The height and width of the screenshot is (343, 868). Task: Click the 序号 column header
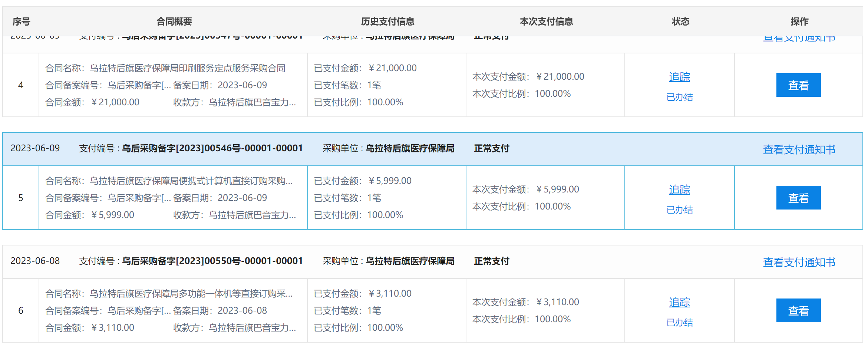(x=21, y=21)
